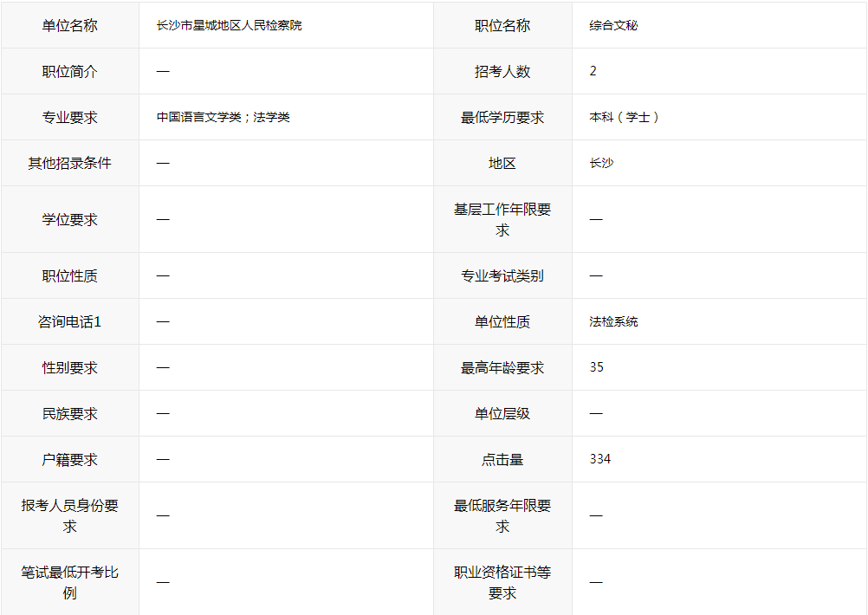
Task: Click the 职位名称 header cell
Action: [x=502, y=25]
